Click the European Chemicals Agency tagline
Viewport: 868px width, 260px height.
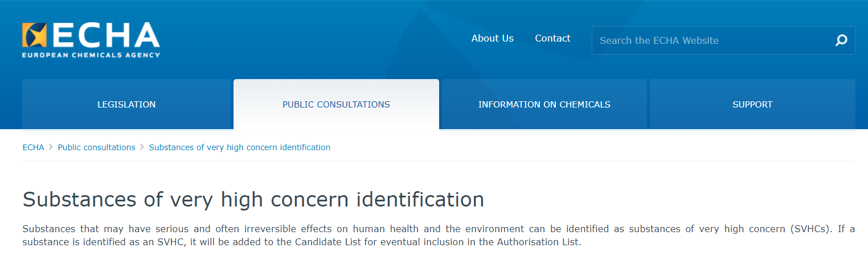click(x=91, y=55)
